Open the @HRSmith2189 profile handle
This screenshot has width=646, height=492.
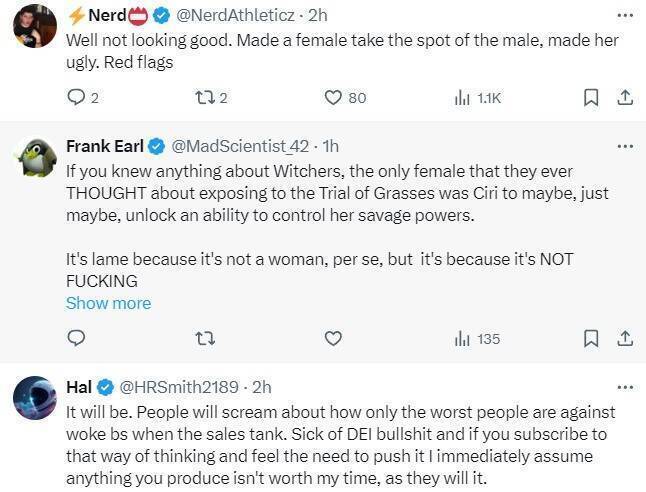[182, 387]
